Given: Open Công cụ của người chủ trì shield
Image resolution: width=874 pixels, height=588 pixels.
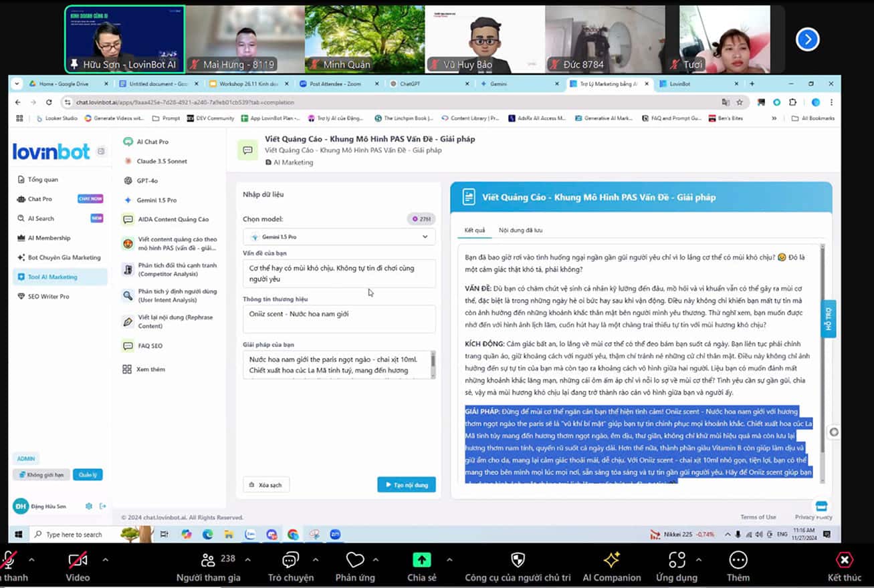Looking at the screenshot, I should pos(518,560).
